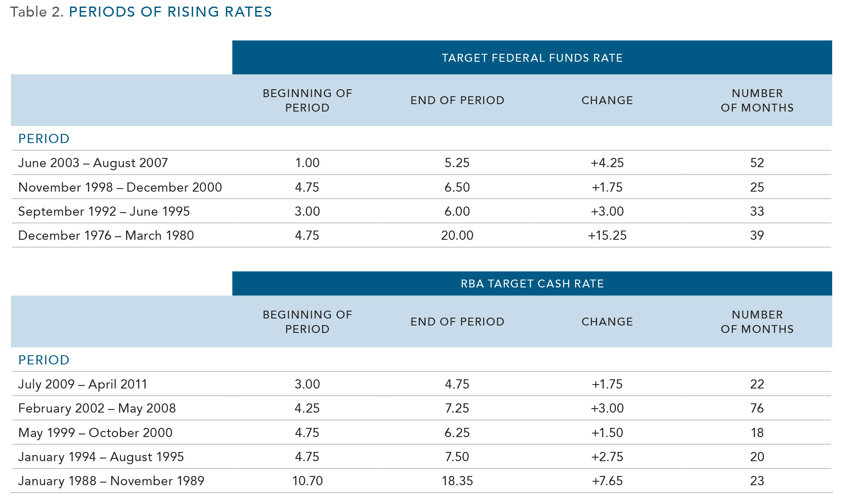Click the 52 number of months cell
The image size is (844, 504).
757,163
